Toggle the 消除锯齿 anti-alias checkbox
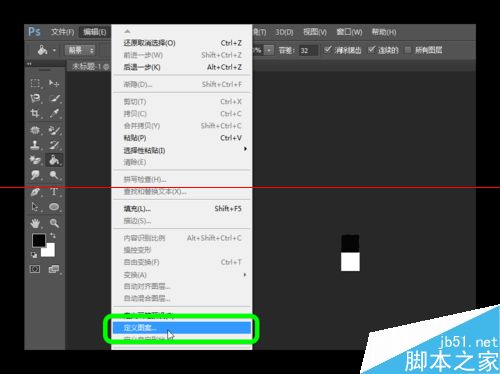 click(x=327, y=50)
